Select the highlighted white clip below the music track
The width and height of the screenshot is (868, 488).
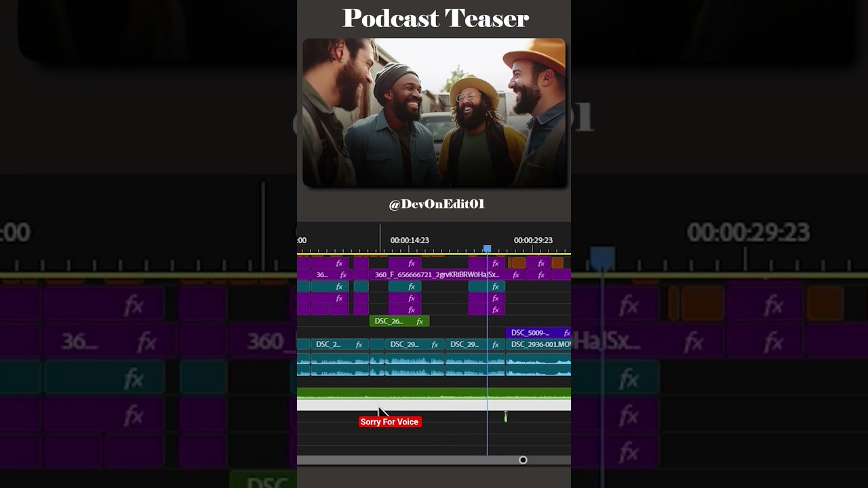(x=434, y=405)
